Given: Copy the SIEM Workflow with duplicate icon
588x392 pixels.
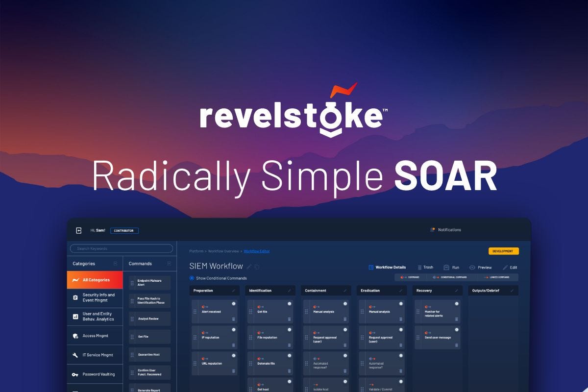Looking at the screenshot, I should [x=257, y=267].
